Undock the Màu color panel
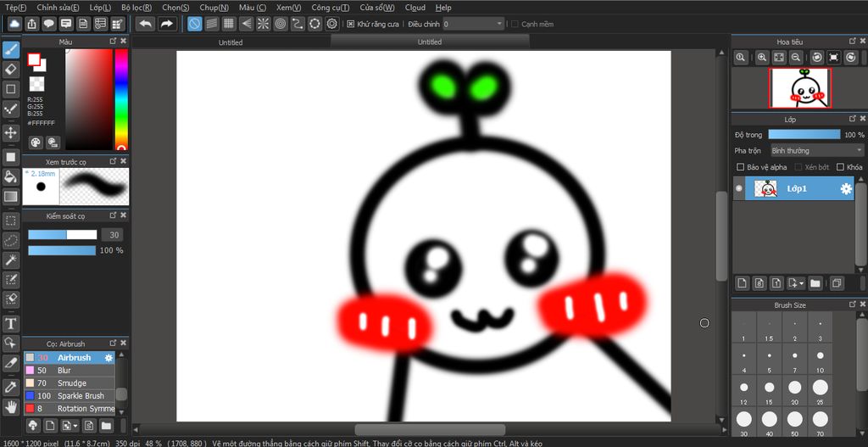Image resolution: width=868 pixels, height=447 pixels. pos(113,42)
